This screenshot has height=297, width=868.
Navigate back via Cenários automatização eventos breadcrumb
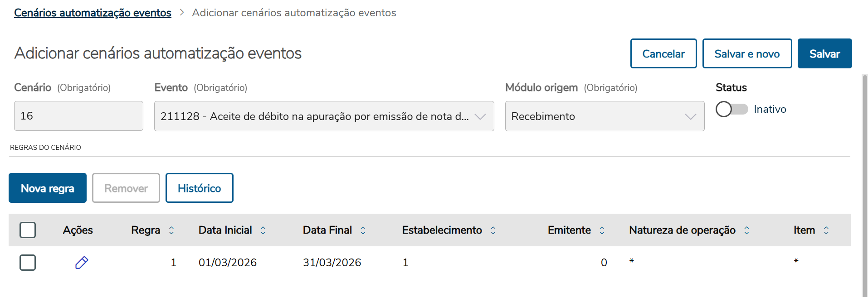coord(93,12)
